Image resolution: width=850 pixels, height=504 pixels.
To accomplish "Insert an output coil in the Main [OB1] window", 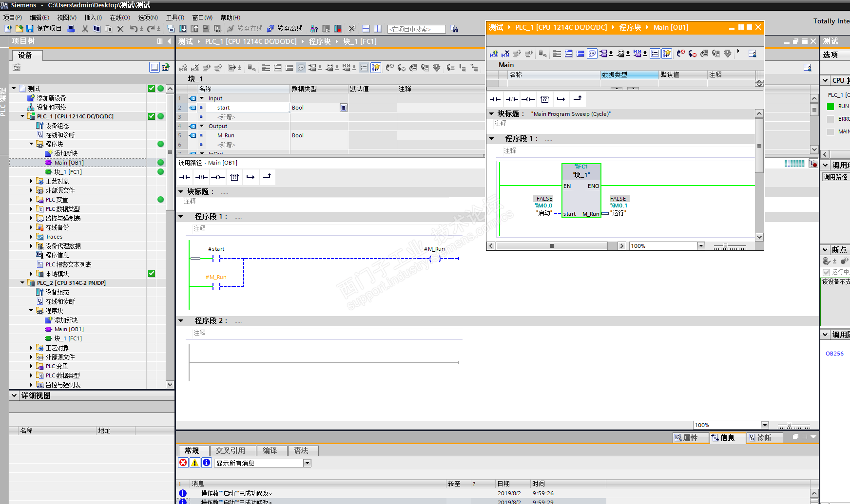I will click(x=528, y=99).
